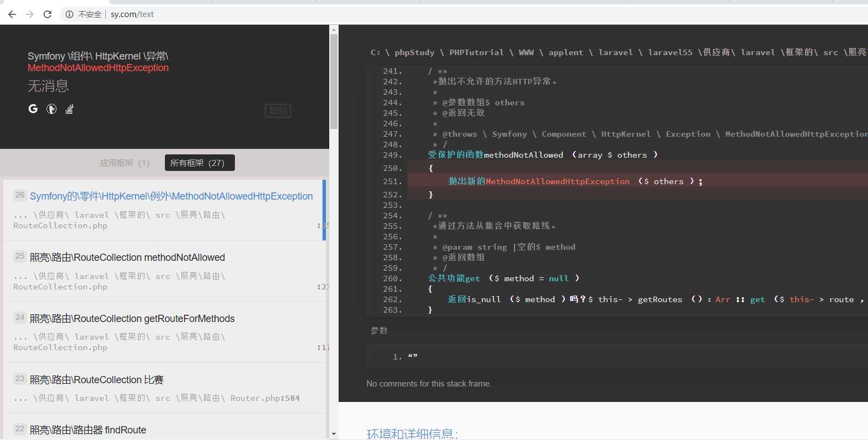868x440 pixels.
Task: Click the frame list scrollbar down arrow
Action: pos(334,434)
